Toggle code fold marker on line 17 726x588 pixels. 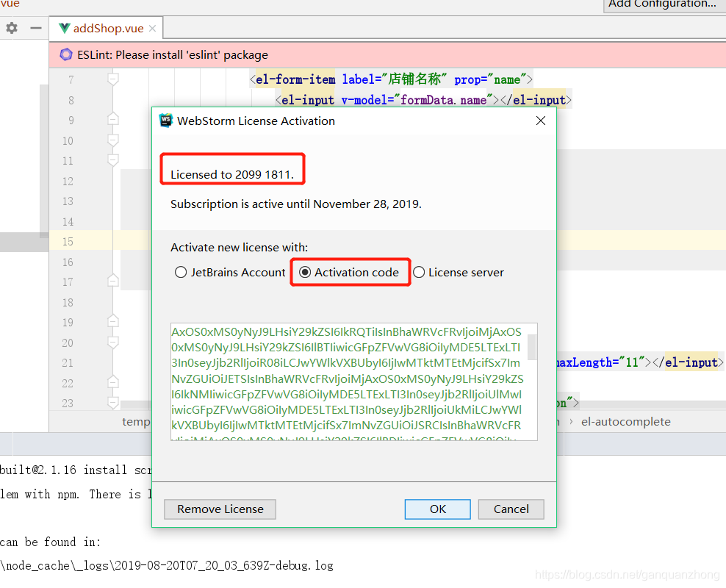(112, 281)
